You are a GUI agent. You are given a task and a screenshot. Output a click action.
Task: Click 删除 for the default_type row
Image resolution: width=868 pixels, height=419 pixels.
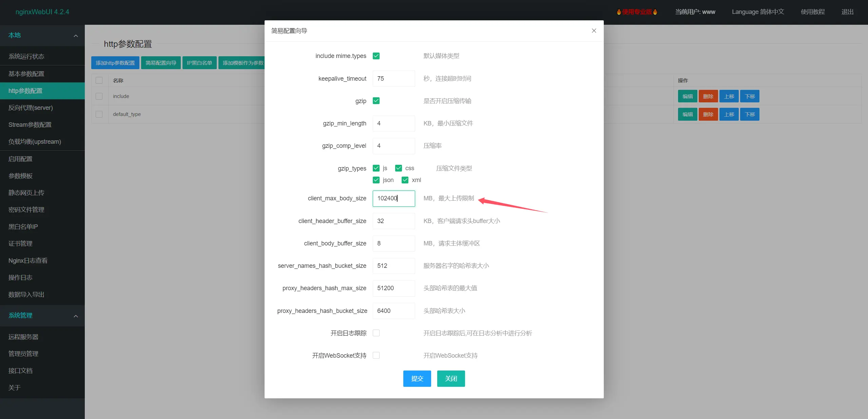[x=708, y=114]
